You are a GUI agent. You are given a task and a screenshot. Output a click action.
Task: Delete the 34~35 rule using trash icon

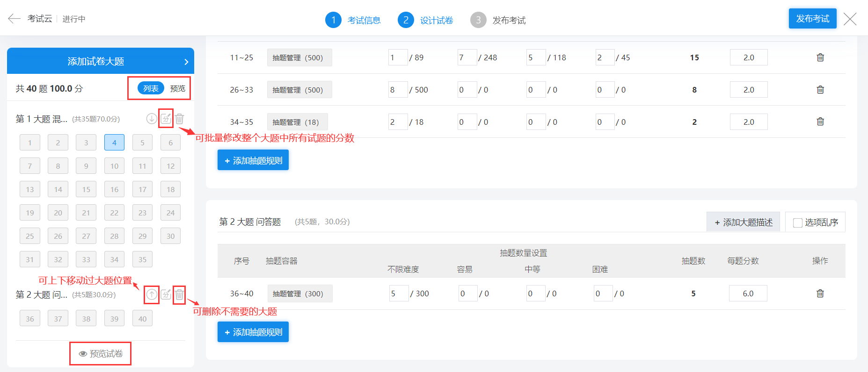tap(820, 122)
